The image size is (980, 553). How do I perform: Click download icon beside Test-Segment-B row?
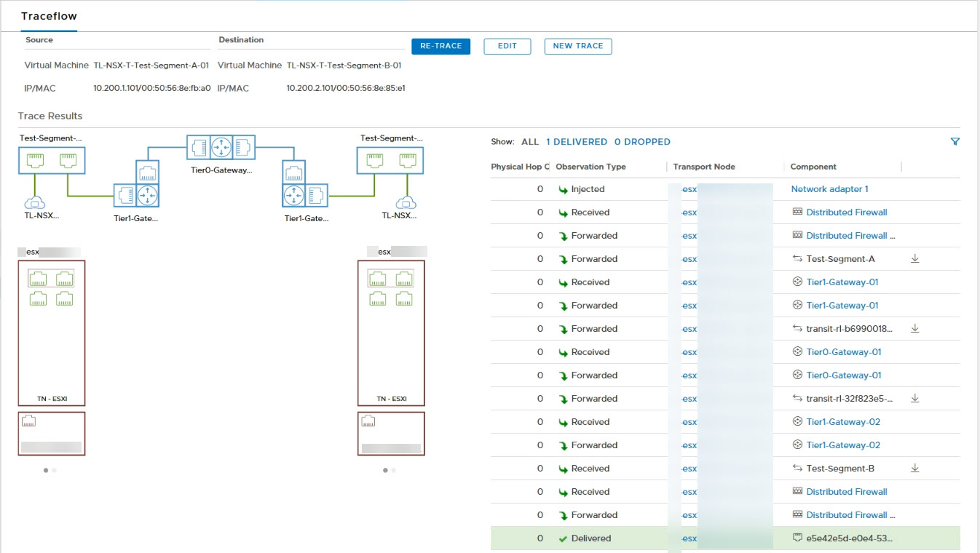915,469
